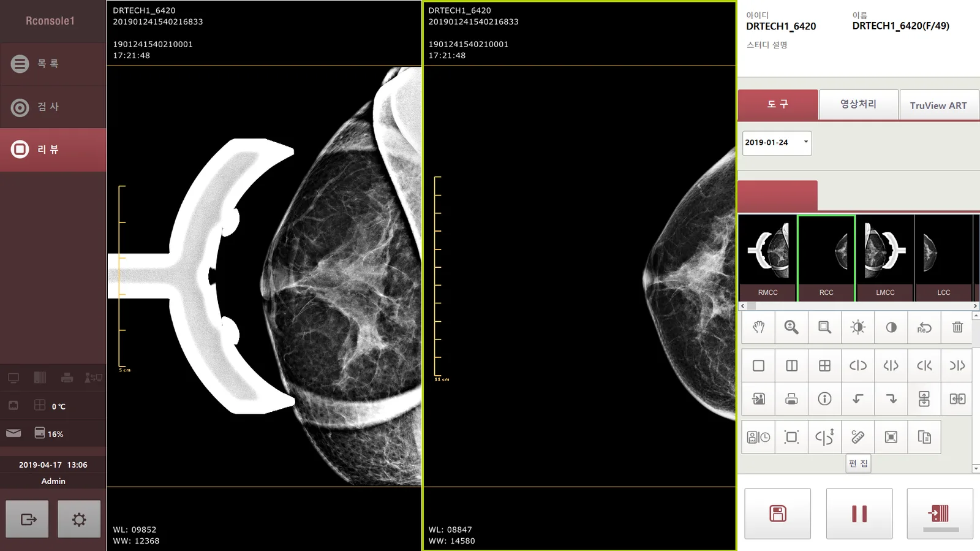The image size is (980, 551).
Task: Invert image with half-circle contrast icon
Action: click(891, 327)
